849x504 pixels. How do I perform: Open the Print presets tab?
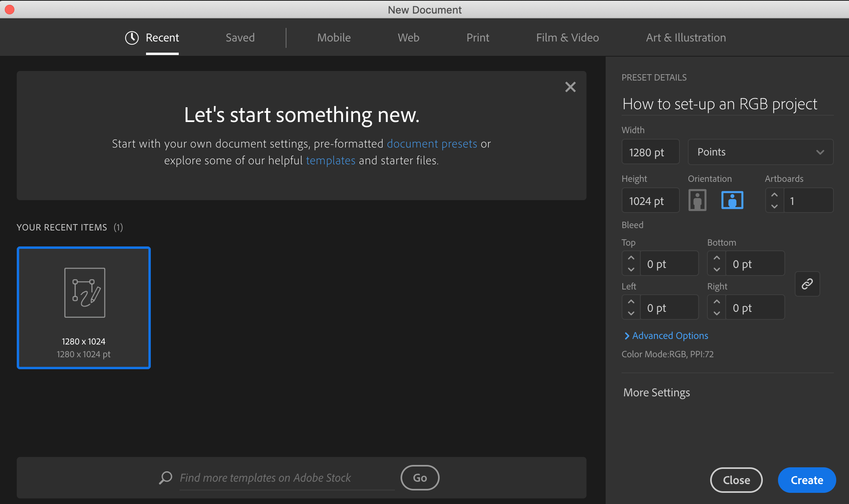pos(478,37)
